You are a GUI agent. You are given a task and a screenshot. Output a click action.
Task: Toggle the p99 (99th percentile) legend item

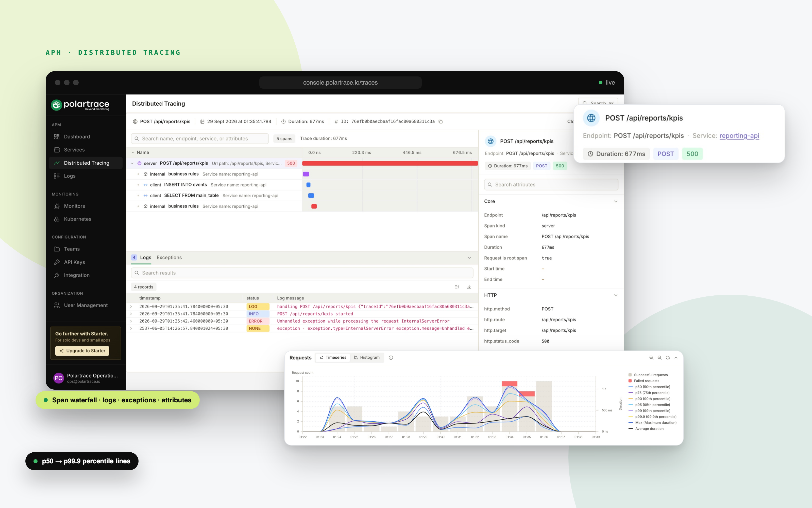[x=649, y=411]
